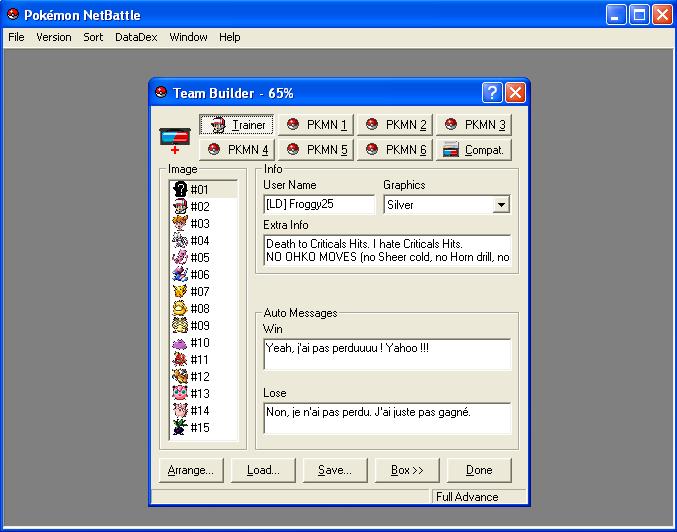Open the PKMN 2 tab
The image size is (677, 532).
[x=395, y=125]
